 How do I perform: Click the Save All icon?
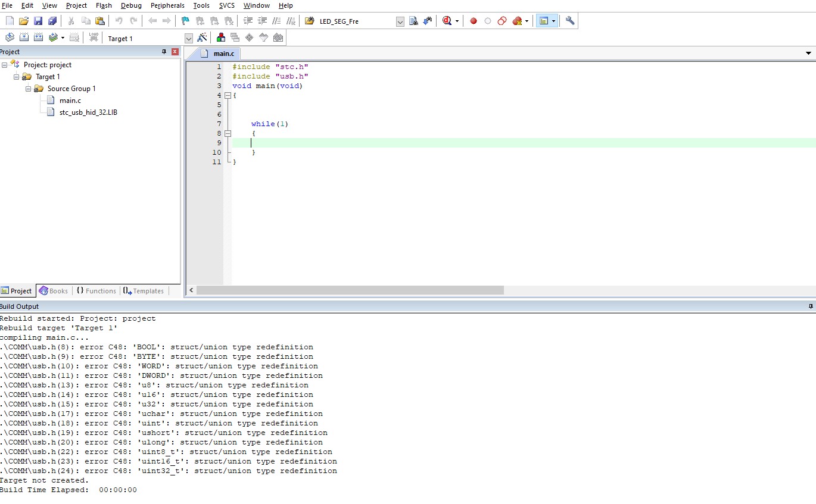click(52, 21)
